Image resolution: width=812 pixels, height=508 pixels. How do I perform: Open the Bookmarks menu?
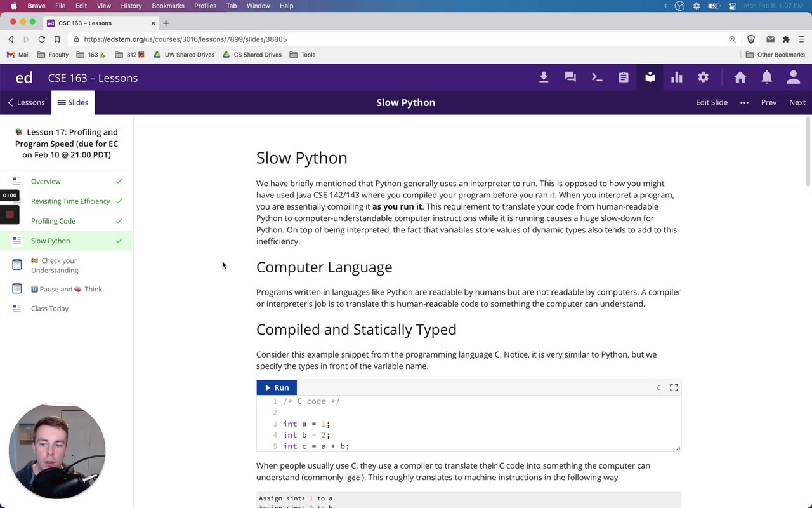pyautogui.click(x=168, y=6)
